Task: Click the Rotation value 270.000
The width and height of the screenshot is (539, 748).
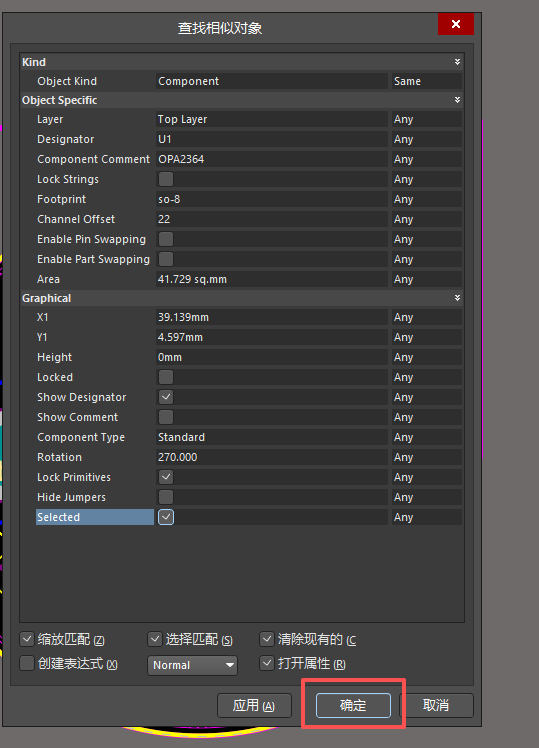Action: click(x=271, y=457)
